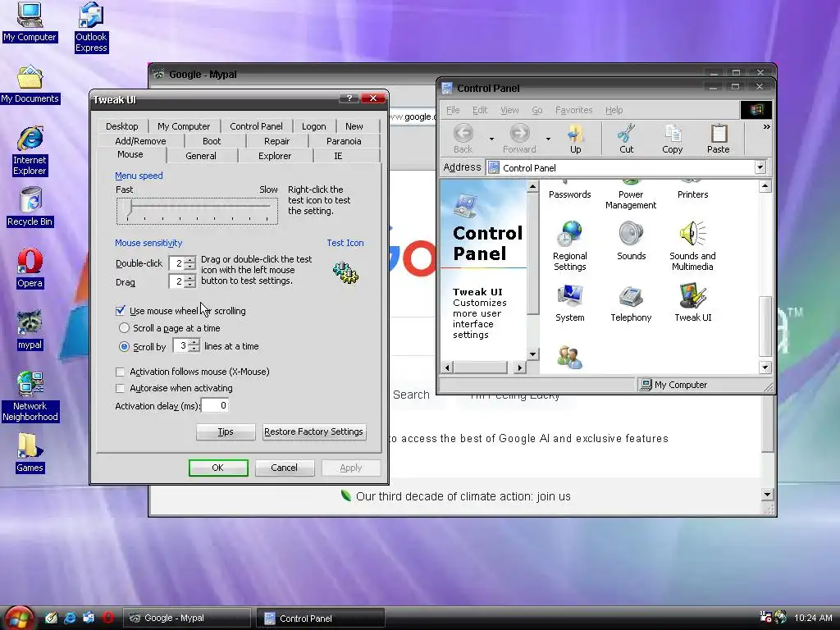Decrease the Drag sensitivity spinner
This screenshot has height=630, width=840.
[189, 285]
